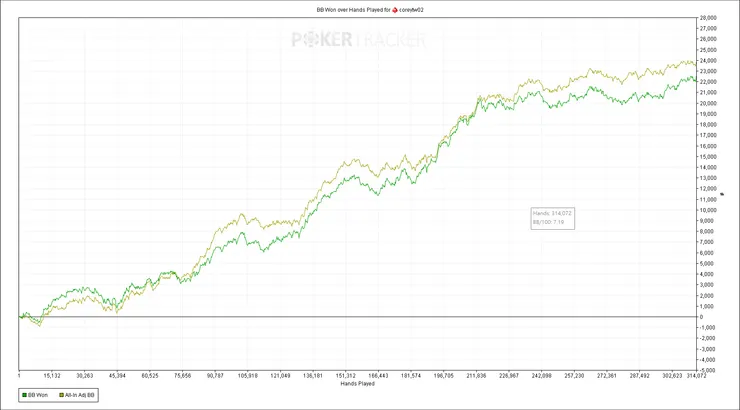Click the 2,000 y-axis label
740x410 pixels.
(707, 296)
